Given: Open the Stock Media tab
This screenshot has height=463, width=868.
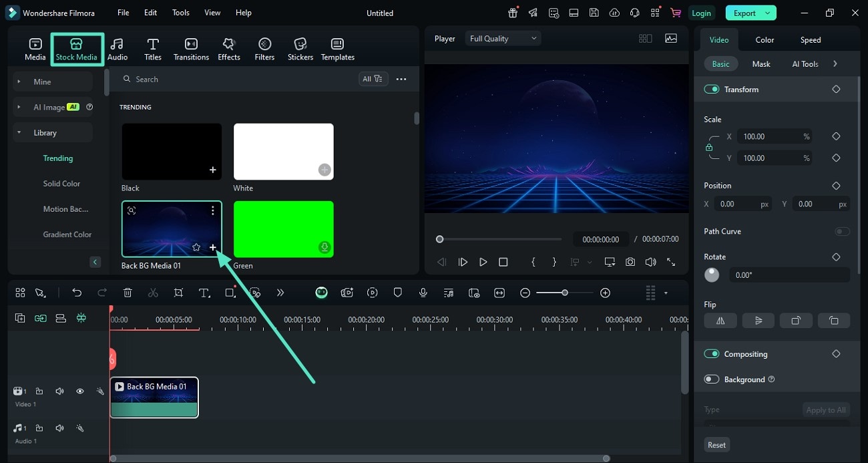Looking at the screenshot, I should click(76, 49).
